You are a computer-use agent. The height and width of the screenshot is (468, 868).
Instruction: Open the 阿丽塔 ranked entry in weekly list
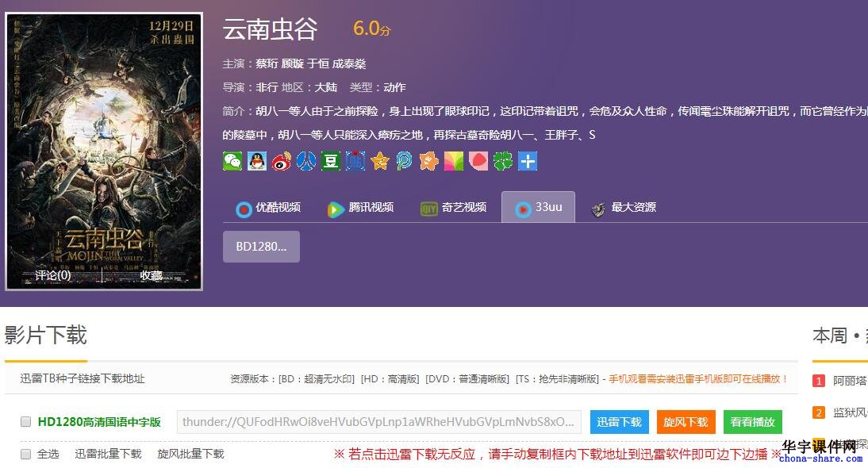[x=850, y=381]
